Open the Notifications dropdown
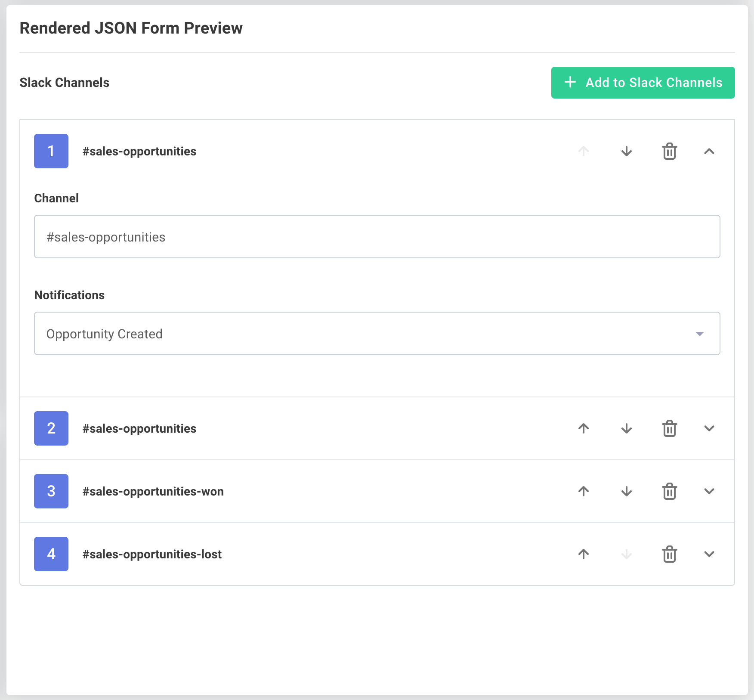 pyautogui.click(x=377, y=334)
